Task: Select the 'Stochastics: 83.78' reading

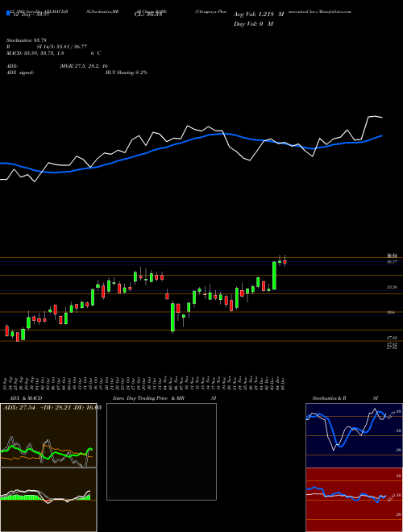Action: [26, 40]
